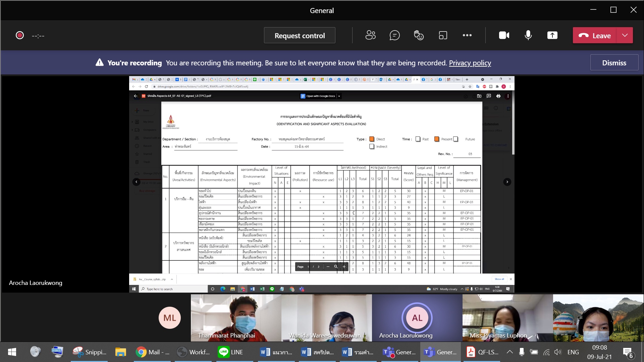
Task: Open LINE from the taskbar
Action: pos(231,352)
